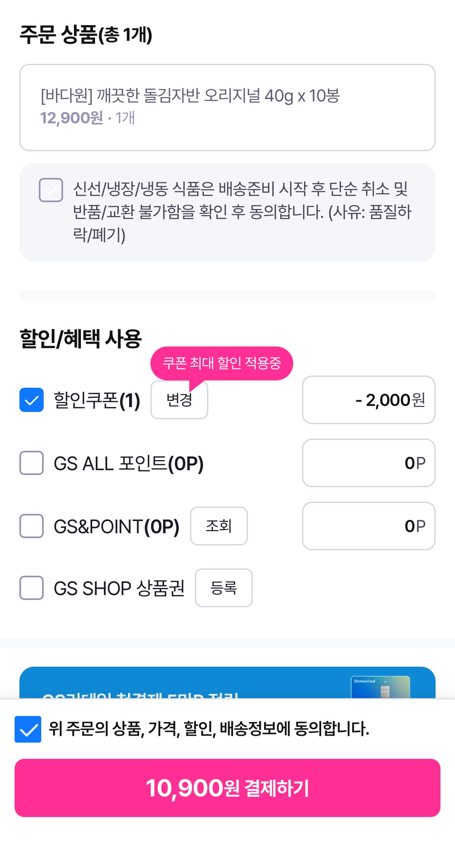Check the fresh/frozen food cancellation agreement box
This screenshot has width=455, height=868.
[x=51, y=190]
